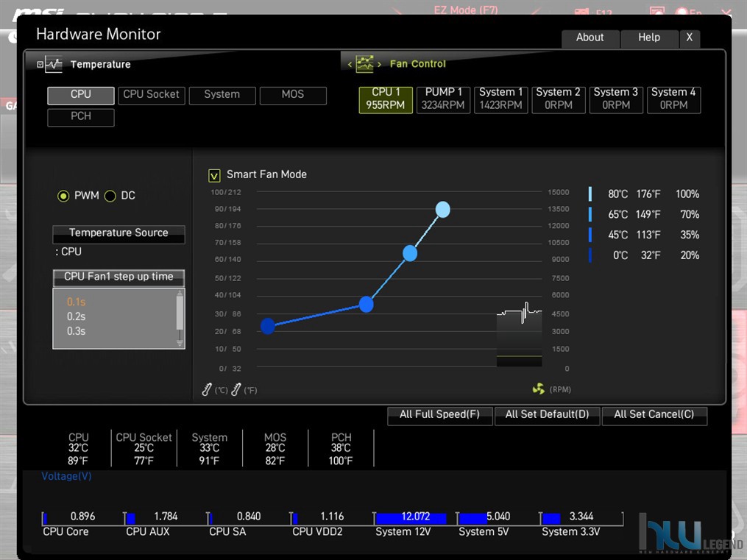Click the RPM fan icon
747x560 pixels.
point(538,389)
